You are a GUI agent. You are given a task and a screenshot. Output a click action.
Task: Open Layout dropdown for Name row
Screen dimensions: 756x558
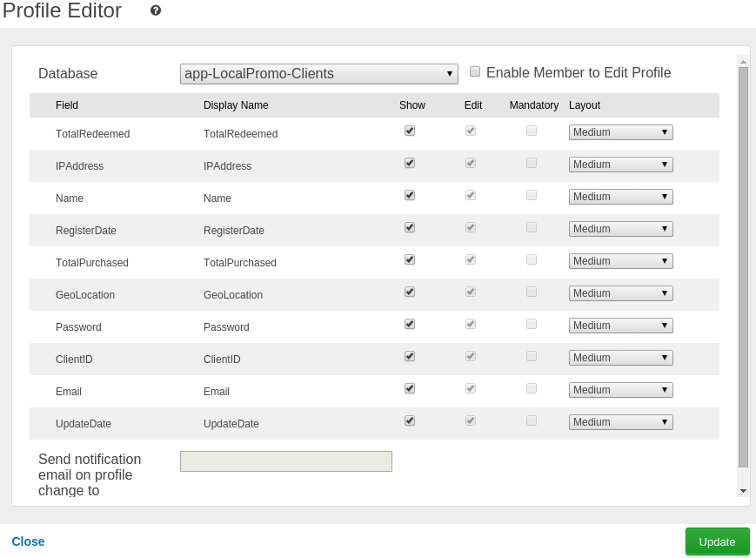tap(620, 197)
